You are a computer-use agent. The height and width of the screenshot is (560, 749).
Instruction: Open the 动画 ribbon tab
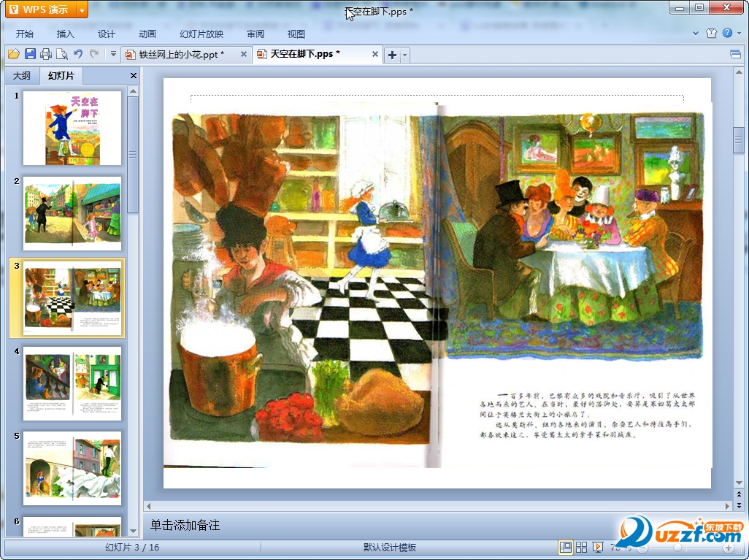[x=147, y=34]
